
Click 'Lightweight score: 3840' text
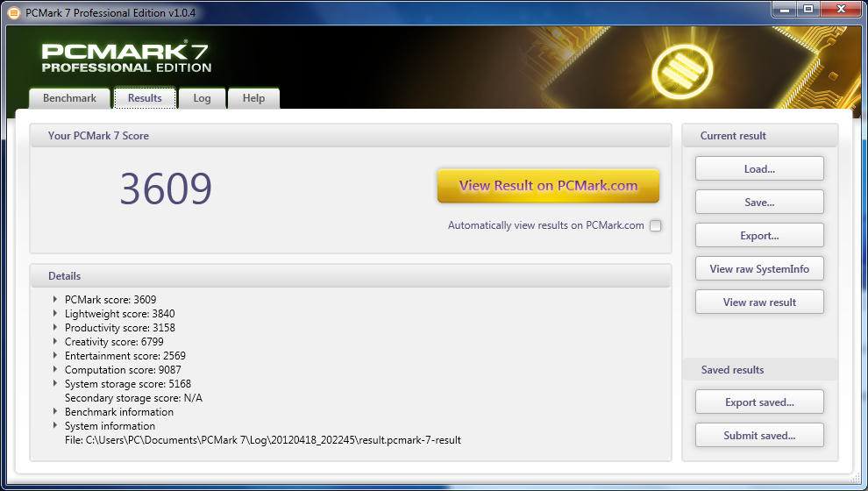click(119, 314)
